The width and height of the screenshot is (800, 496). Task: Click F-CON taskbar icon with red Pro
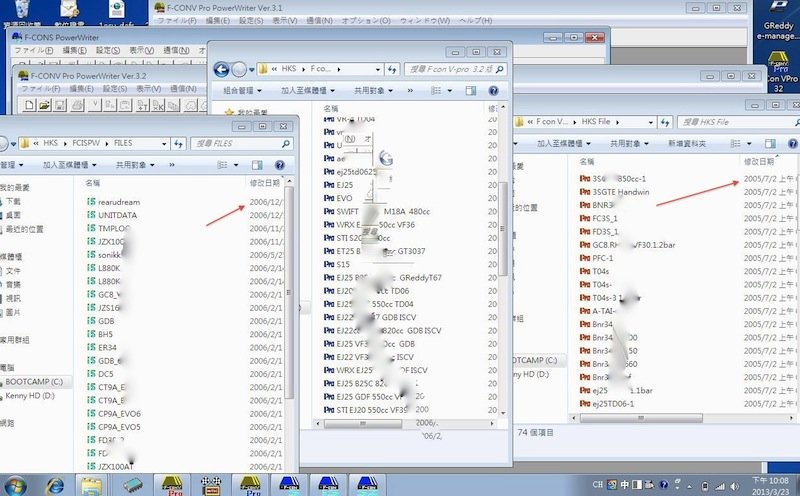[x=172, y=485]
